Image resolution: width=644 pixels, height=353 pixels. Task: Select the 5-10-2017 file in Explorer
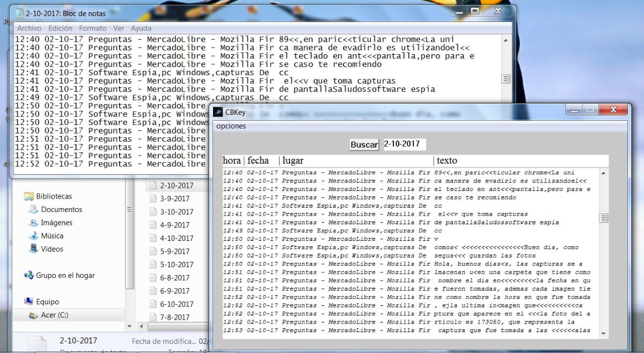coord(177,264)
